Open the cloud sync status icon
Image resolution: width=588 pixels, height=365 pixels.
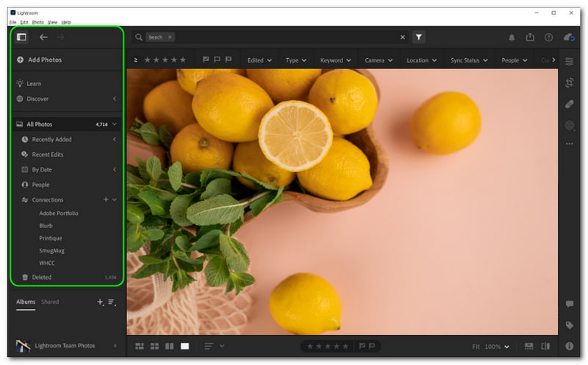click(568, 37)
